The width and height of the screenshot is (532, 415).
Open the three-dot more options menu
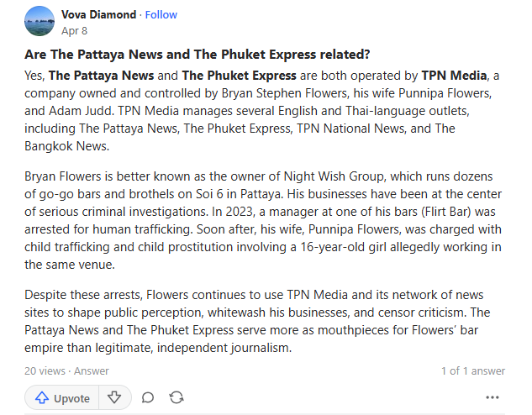[x=492, y=397]
